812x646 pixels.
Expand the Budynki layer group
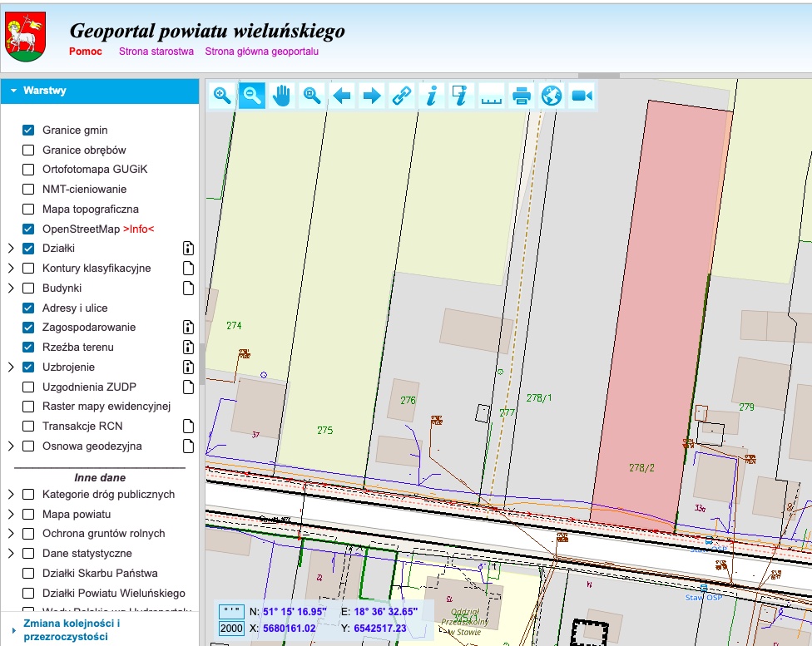point(11,288)
